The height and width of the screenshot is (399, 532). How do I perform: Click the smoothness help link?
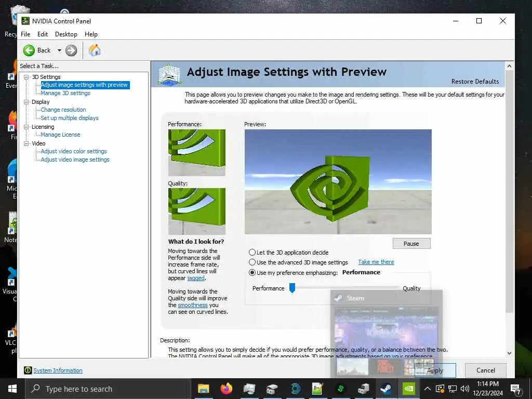[x=193, y=305]
